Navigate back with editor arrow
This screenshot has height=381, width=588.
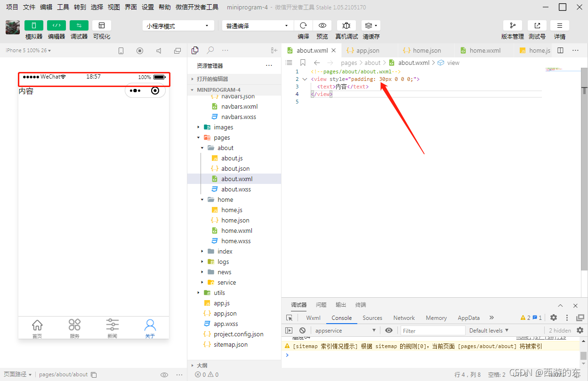click(x=317, y=63)
